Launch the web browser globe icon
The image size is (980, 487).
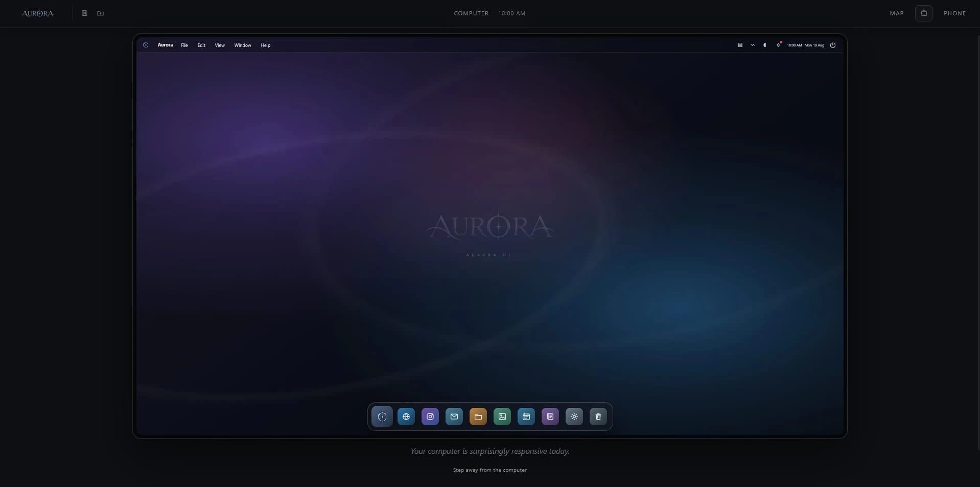[x=406, y=417]
